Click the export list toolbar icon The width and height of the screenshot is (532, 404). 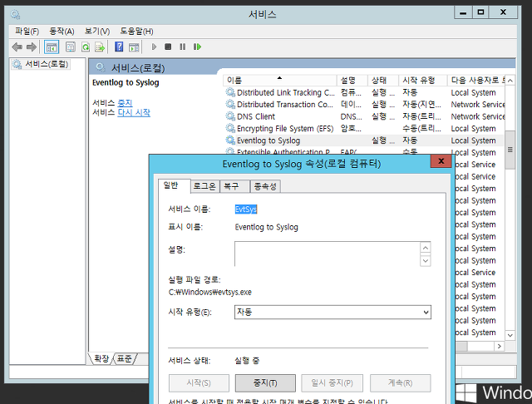pyautogui.click(x=100, y=47)
